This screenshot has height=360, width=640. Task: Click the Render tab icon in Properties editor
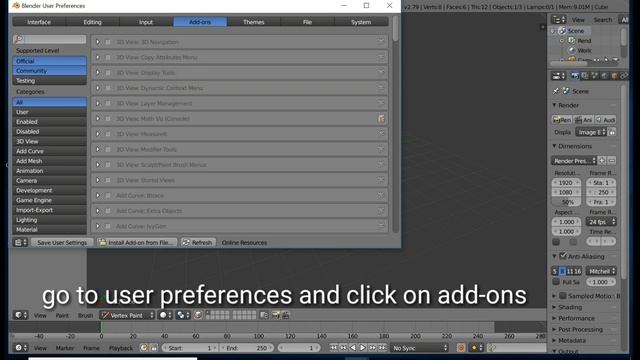[x=575, y=76]
